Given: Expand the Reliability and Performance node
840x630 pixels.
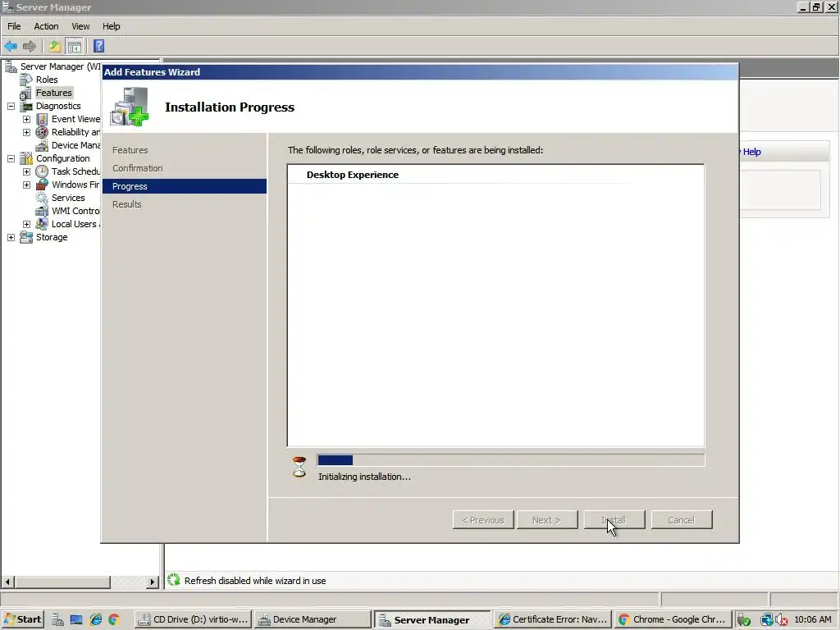Looking at the screenshot, I should [x=26, y=132].
